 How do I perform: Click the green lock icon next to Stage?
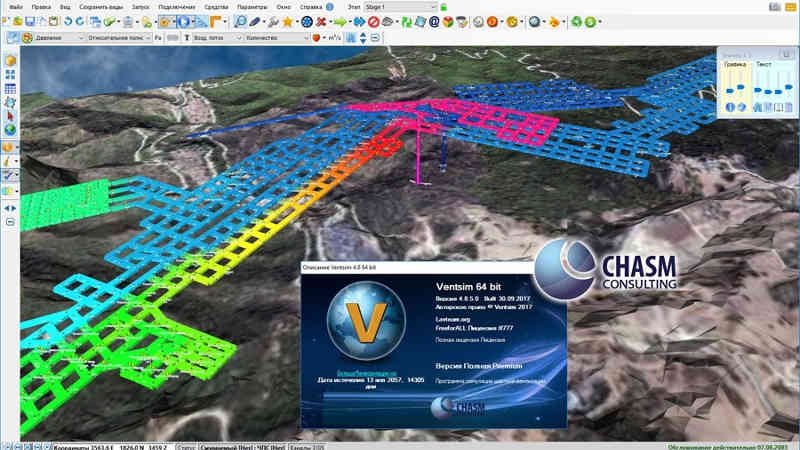click(444, 7)
